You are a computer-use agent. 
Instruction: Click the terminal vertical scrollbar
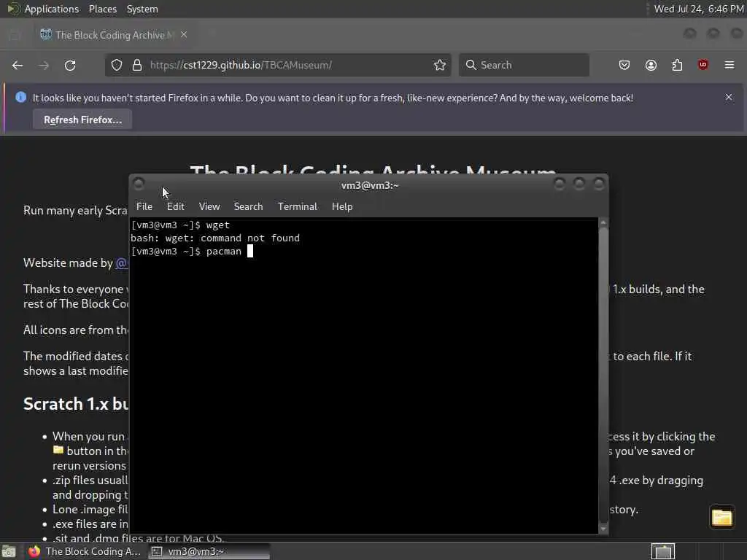click(603, 376)
